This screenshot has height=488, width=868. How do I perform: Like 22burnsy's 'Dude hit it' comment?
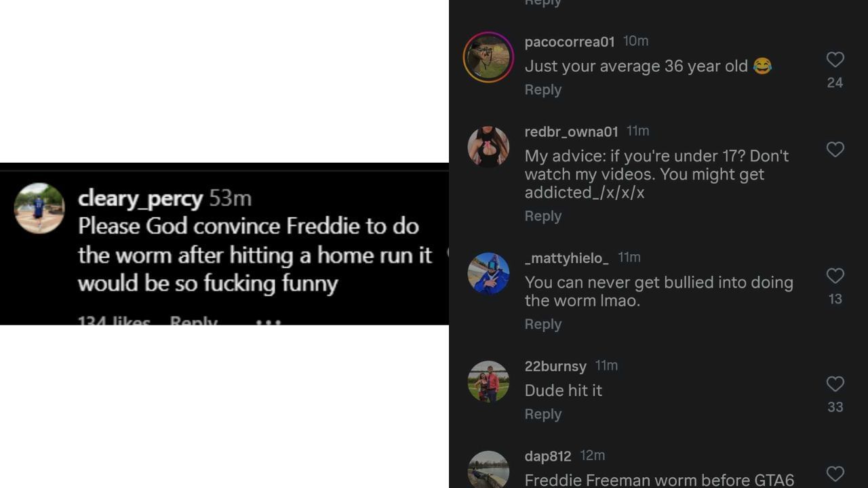tap(835, 384)
